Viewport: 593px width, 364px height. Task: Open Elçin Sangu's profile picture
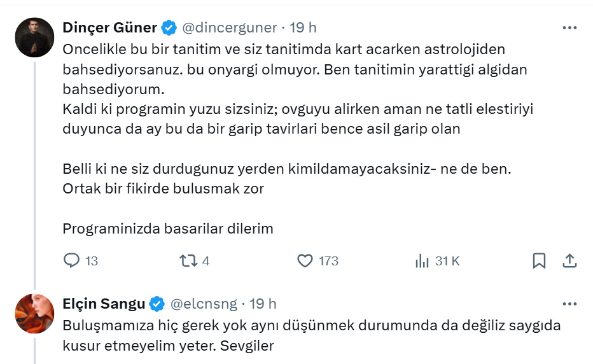coord(34,313)
